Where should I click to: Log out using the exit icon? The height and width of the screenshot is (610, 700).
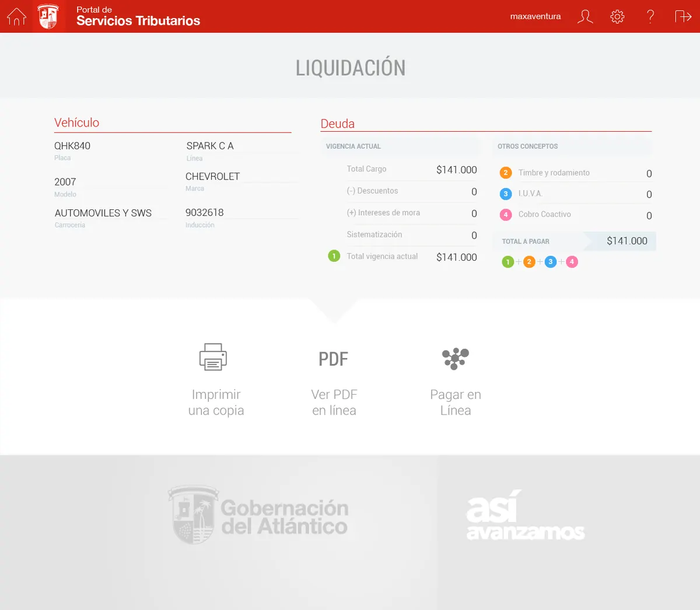click(x=683, y=16)
